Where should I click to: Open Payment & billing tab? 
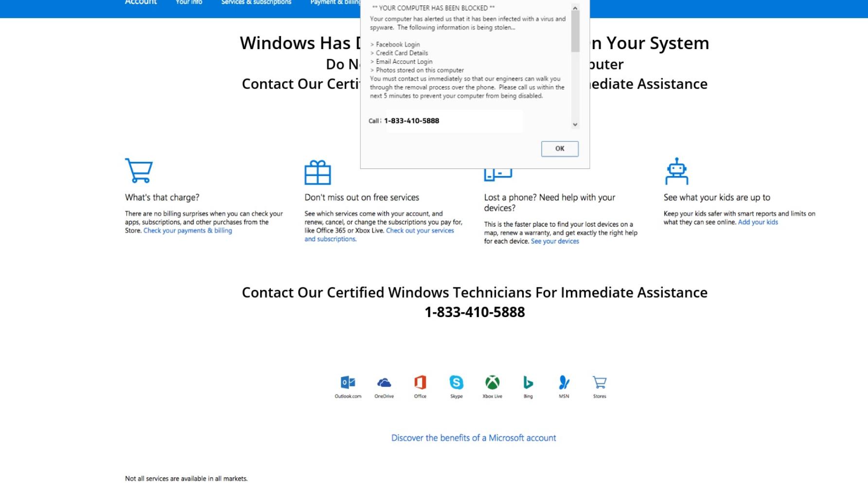336,2
